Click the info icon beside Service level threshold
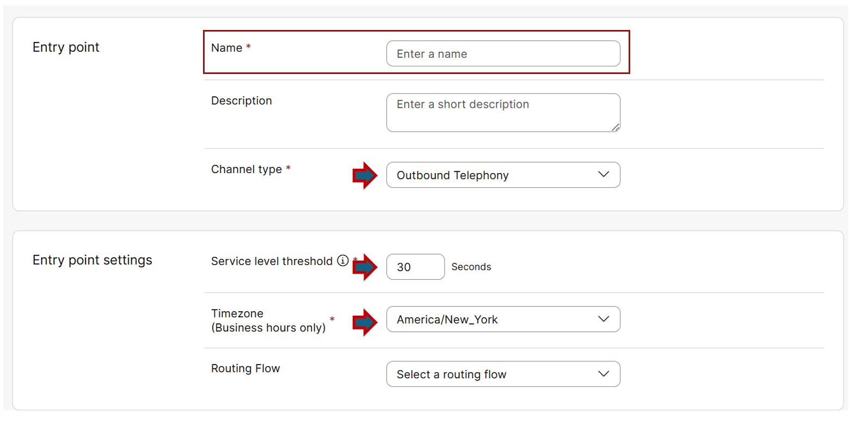The image size is (868, 425). (342, 261)
